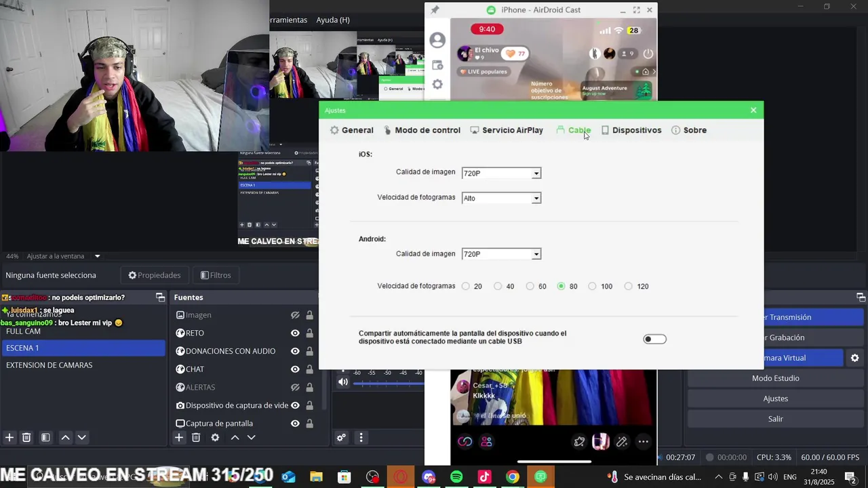Open TikTok from the taskbar
The width and height of the screenshot is (868, 488).
tap(484, 477)
